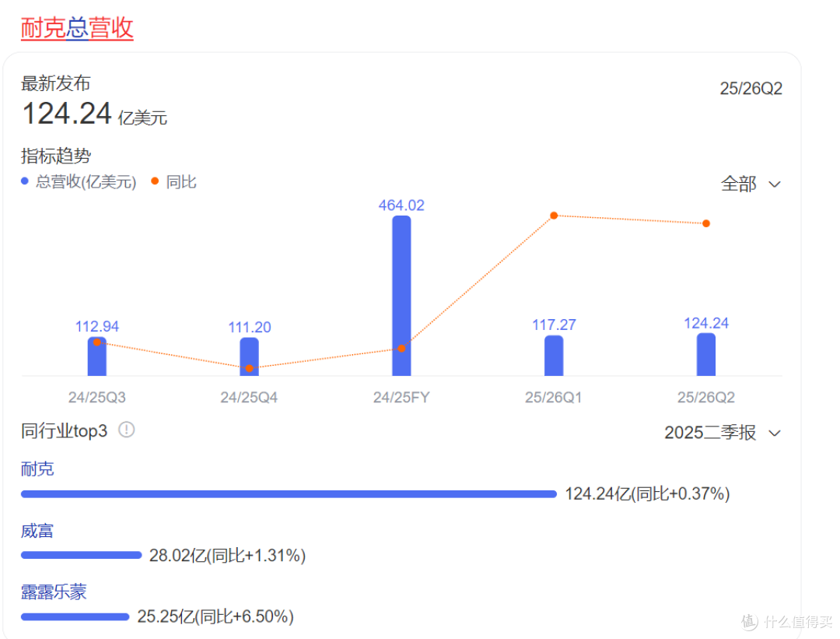Image resolution: width=840 pixels, height=639 pixels.
Task: Click the 24/25FY axis label
Action: (x=401, y=397)
